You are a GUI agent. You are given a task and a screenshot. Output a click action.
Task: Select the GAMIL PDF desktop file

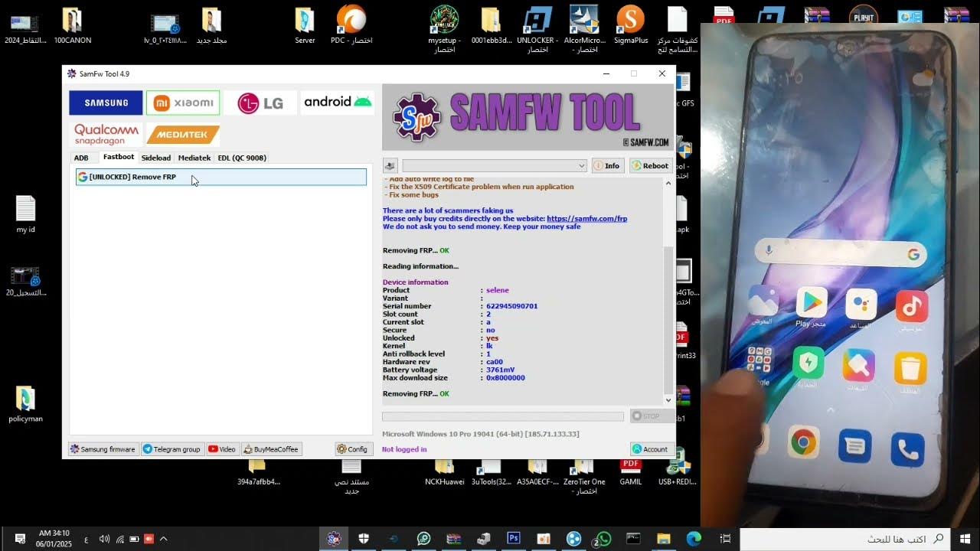(x=631, y=471)
